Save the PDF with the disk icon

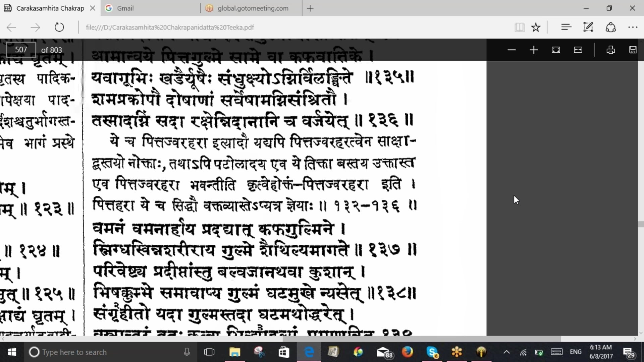pyautogui.click(x=633, y=50)
